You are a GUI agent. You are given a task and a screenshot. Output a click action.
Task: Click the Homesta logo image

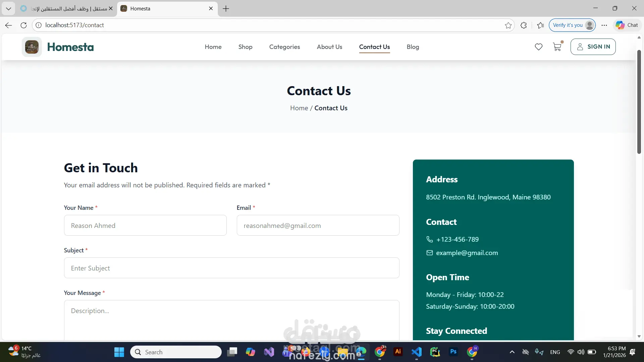tap(32, 47)
